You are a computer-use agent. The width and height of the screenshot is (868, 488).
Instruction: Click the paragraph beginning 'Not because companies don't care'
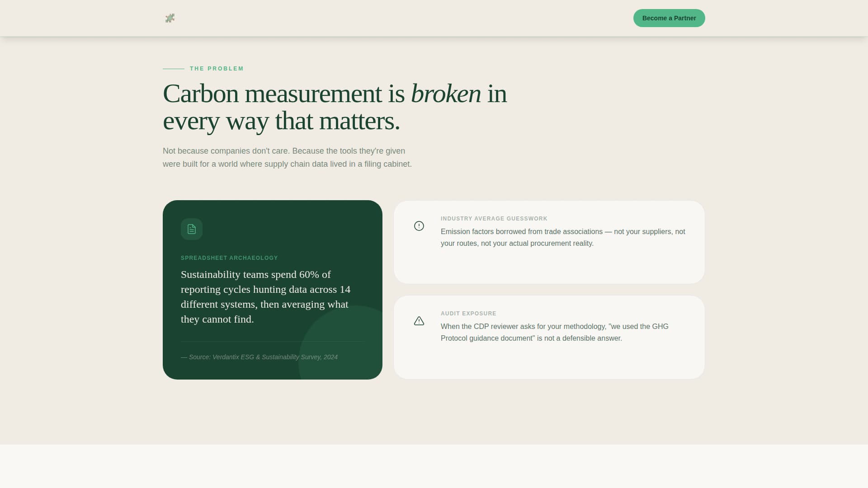tap(288, 157)
